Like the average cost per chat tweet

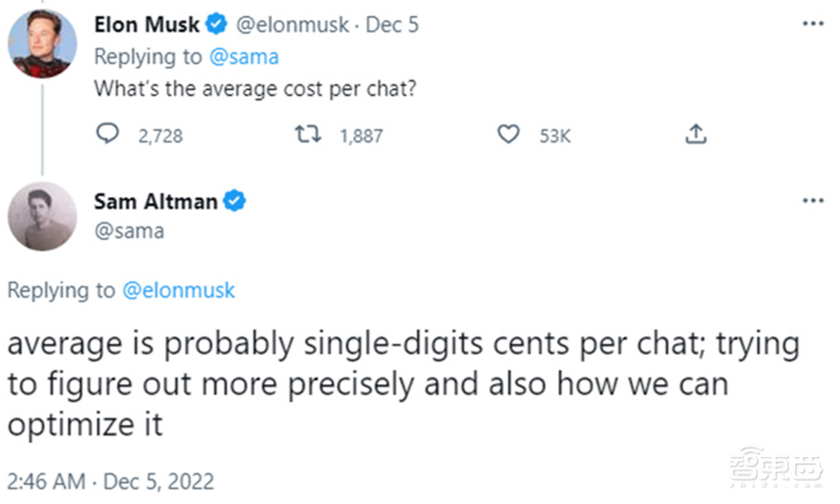[508, 134]
